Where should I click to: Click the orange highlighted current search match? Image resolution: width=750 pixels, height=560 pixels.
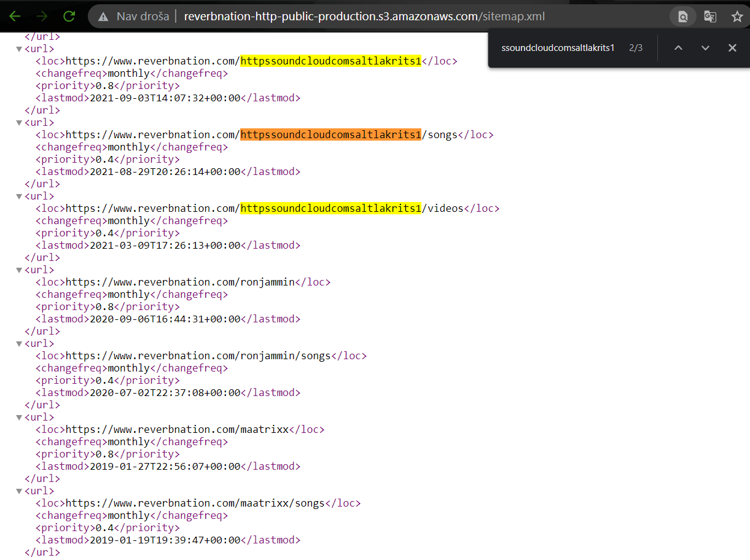[x=330, y=135]
